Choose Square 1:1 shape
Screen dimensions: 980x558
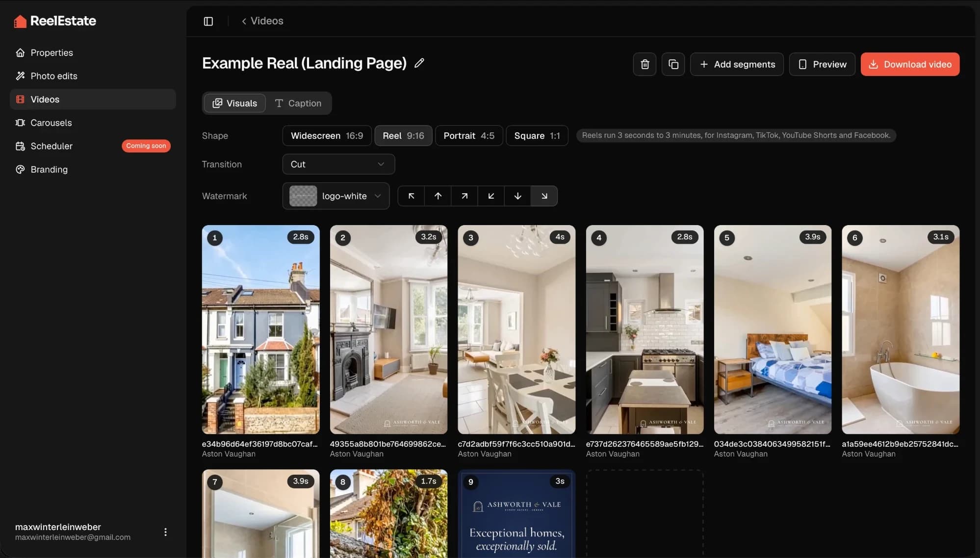coord(537,135)
